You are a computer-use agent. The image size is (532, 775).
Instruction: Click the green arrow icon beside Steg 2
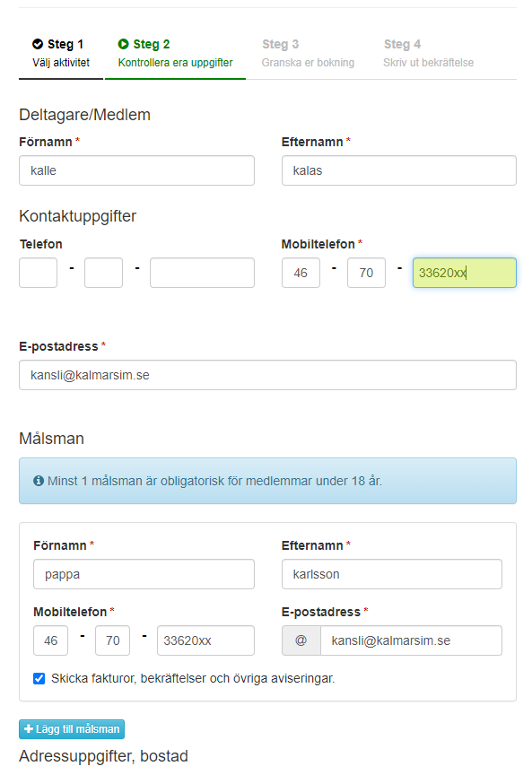coord(123,45)
